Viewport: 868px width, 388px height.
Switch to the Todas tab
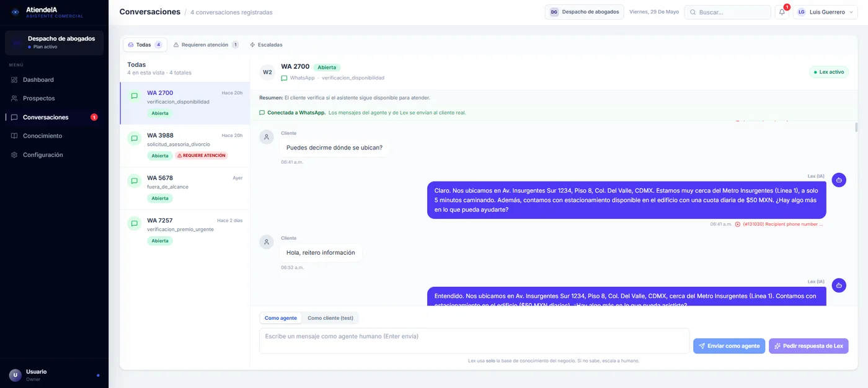pos(145,45)
